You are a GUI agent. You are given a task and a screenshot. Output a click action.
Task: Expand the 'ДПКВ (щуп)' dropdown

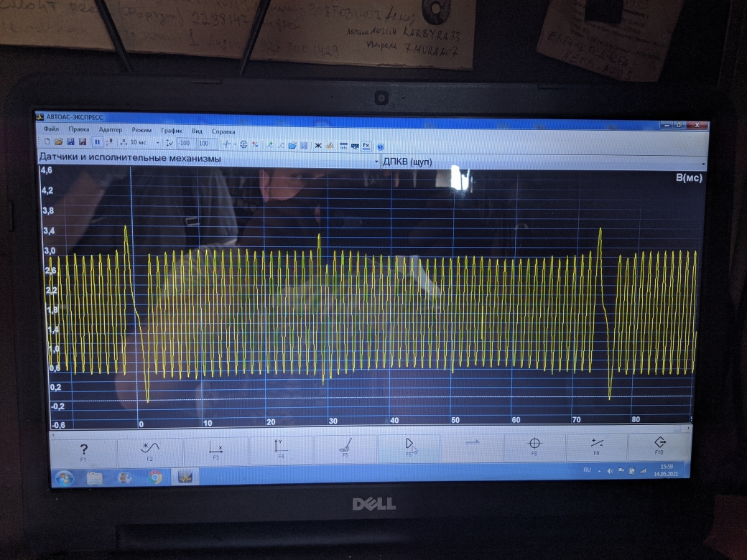[702, 164]
